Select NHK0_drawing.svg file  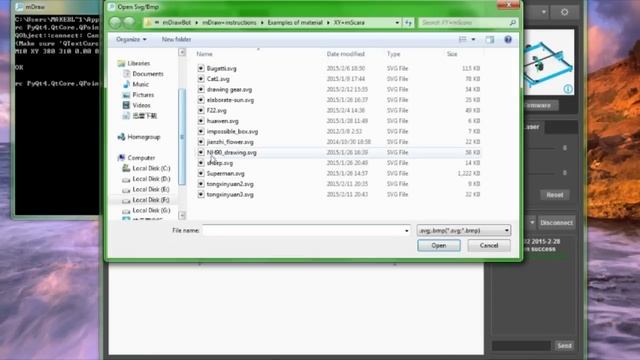[x=231, y=153]
